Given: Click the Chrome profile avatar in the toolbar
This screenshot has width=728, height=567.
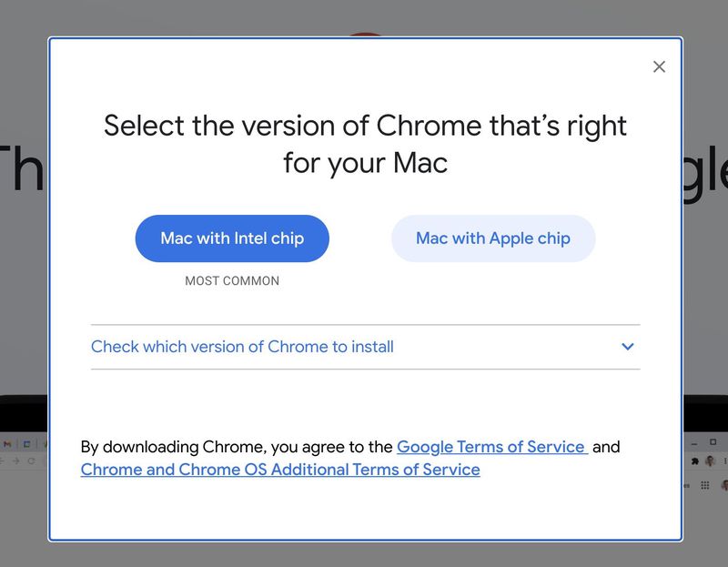Looking at the screenshot, I should pos(710,461).
